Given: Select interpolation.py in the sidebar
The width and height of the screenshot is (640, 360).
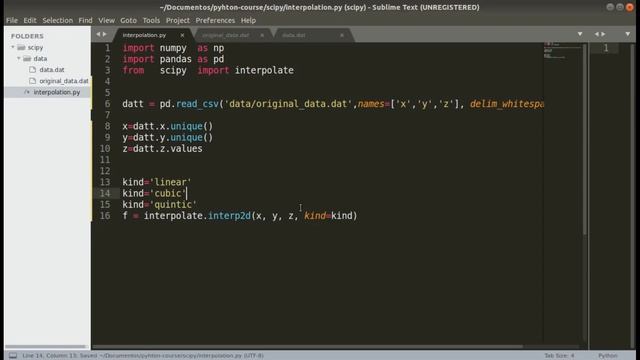Looking at the screenshot, I should point(57,92).
